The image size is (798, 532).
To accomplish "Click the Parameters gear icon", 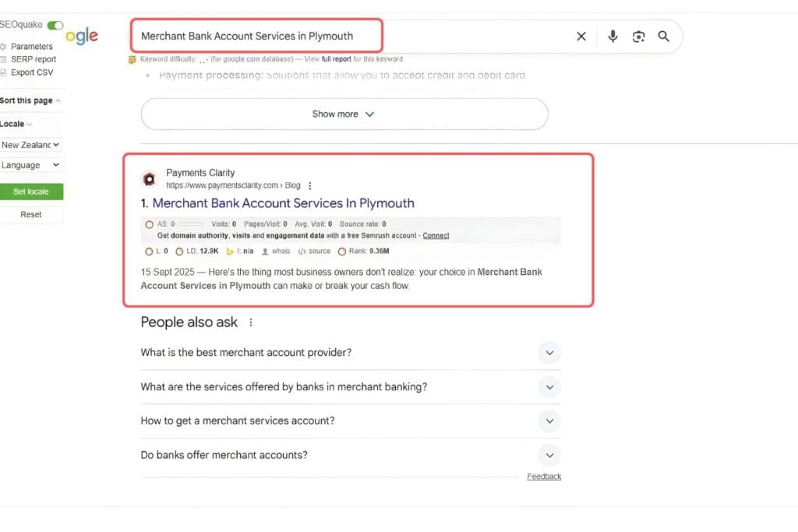I will coord(3,46).
